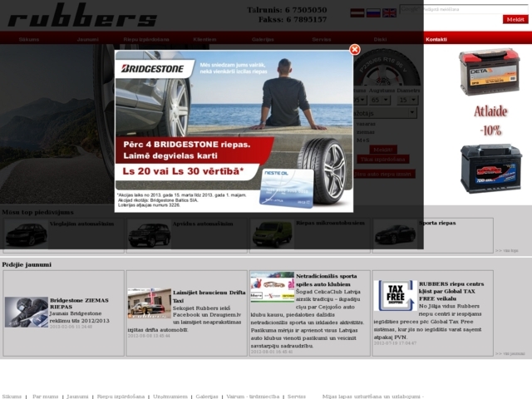The height and width of the screenshot is (399, 532).
Task: Select the vasaras tyre option
Action: (x=366, y=124)
